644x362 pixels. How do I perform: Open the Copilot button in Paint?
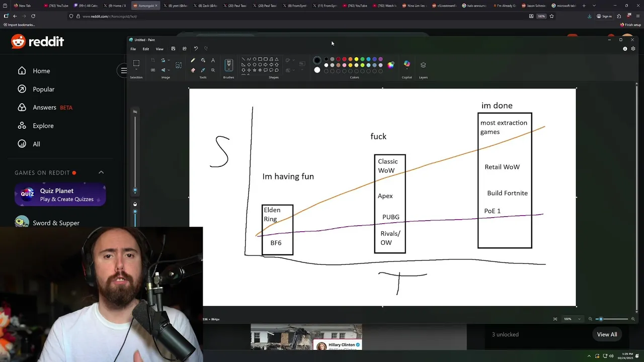coord(407,64)
